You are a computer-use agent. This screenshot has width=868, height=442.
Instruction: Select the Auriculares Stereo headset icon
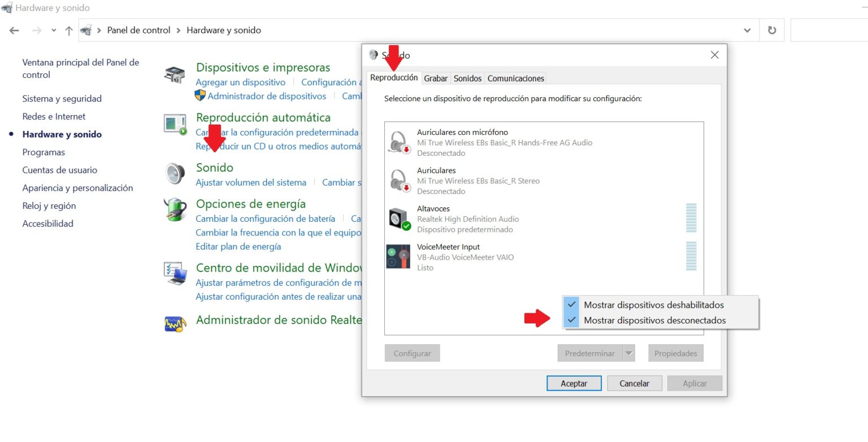[400, 180]
